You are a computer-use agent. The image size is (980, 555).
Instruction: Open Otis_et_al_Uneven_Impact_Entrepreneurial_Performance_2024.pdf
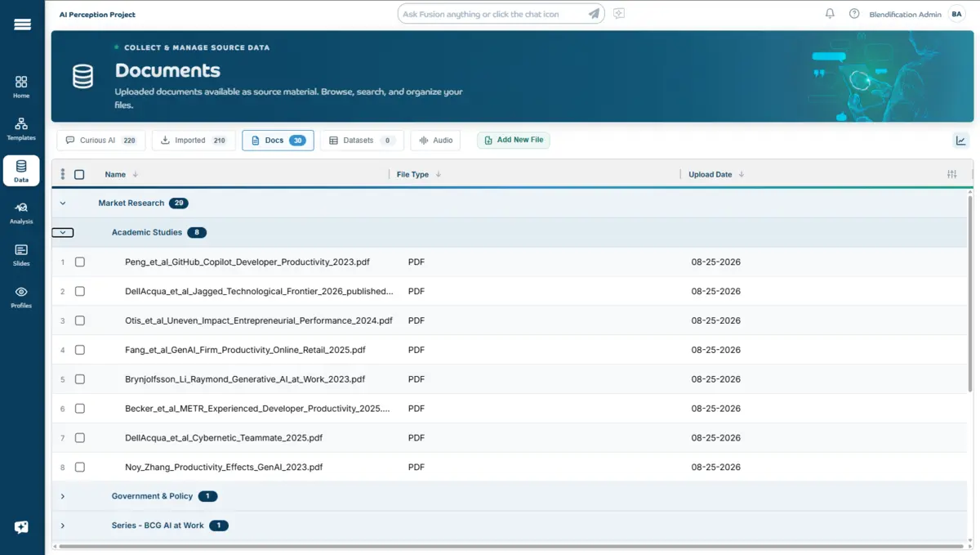point(259,320)
